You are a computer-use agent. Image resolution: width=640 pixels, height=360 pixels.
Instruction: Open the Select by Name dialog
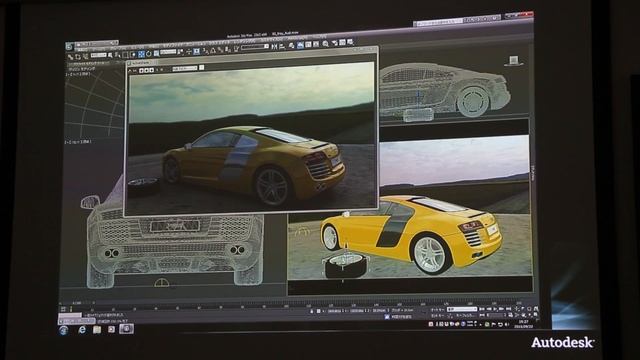pyautogui.click(x=117, y=55)
